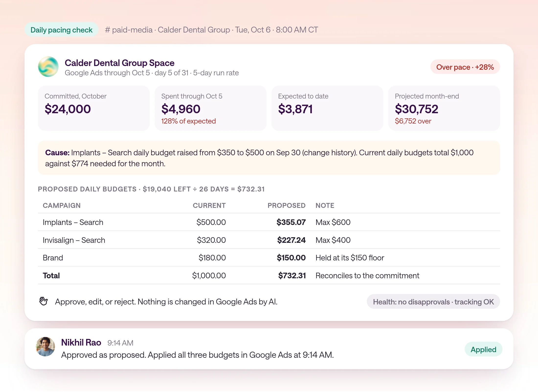Image resolution: width=538 pixels, height=392 pixels.
Task: Click the PROPOSED column header
Action: click(287, 205)
